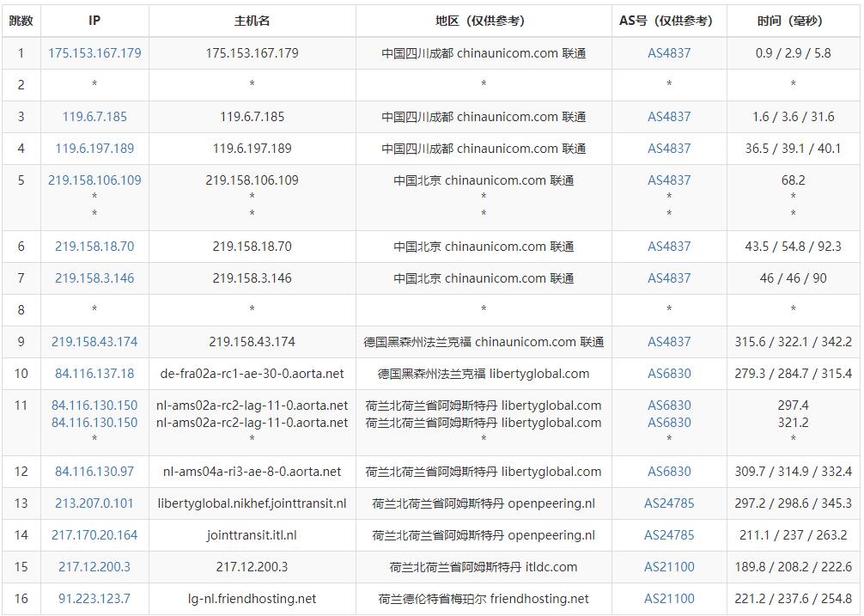Click time value 189.8 / 208.2 / 222.6
This screenshot has height=616, width=864.
tap(793, 567)
